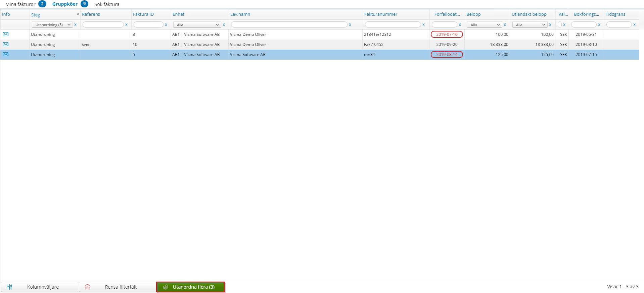Open the Belopp filter dropdown
Screen dimensions: 644x293
(x=485, y=25)
